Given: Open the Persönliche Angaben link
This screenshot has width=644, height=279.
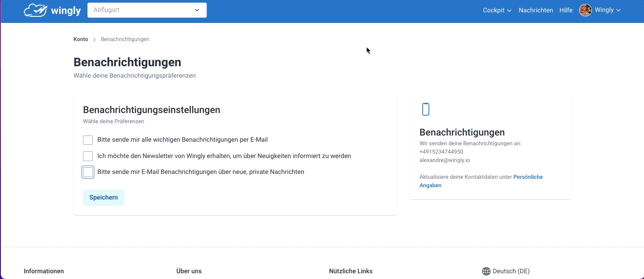Looking at the screenshot, I should click(x=481, y=181).
